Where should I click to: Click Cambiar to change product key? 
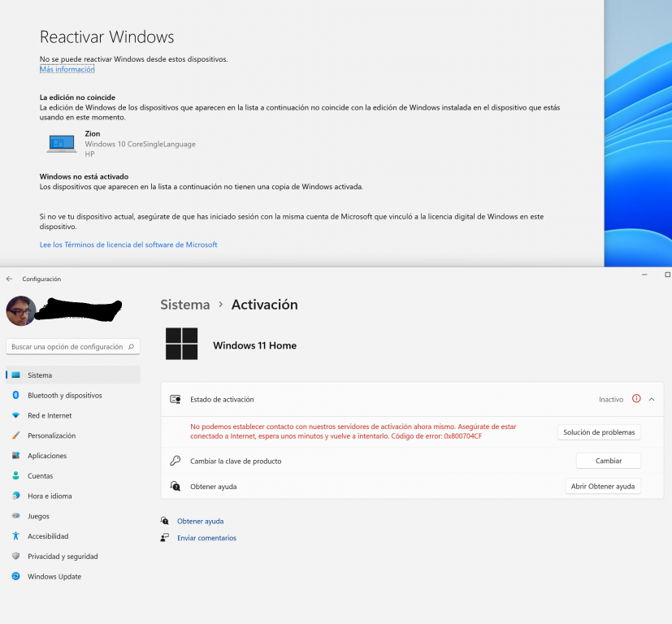coord(608,461)
